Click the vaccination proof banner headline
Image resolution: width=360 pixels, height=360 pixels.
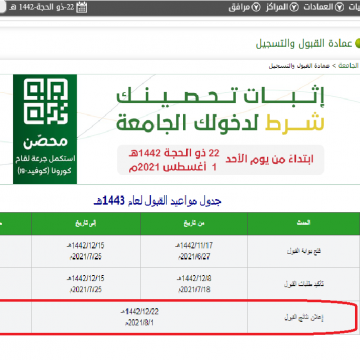coord(220,108)
